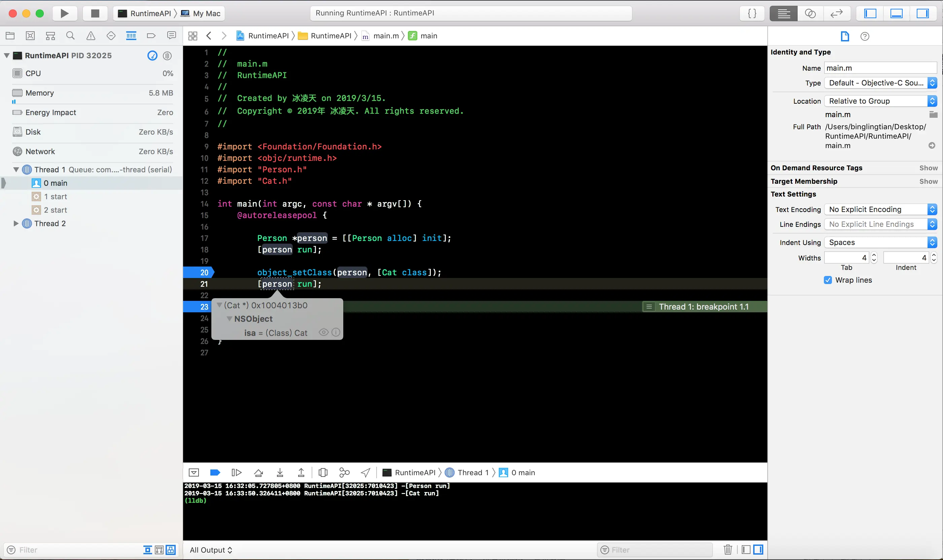Click the Step Into debug button
The width and height of the screenshot is (943, 560).
coord(280,473)
